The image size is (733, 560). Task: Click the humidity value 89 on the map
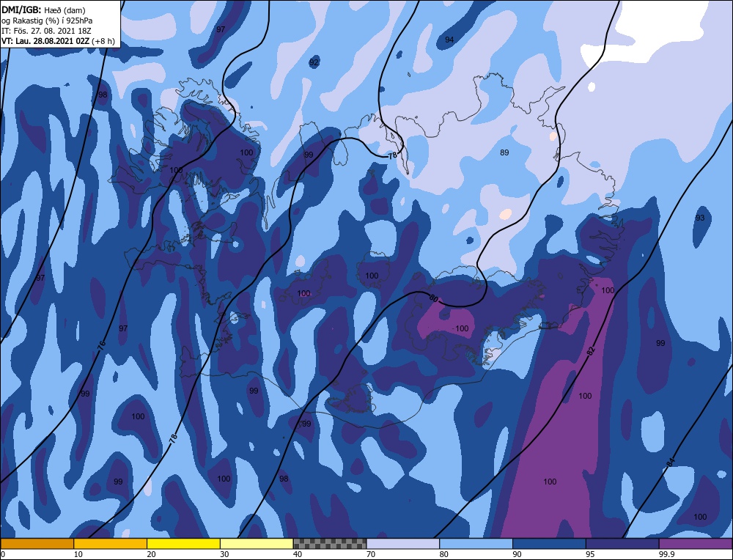click(504, 152)
